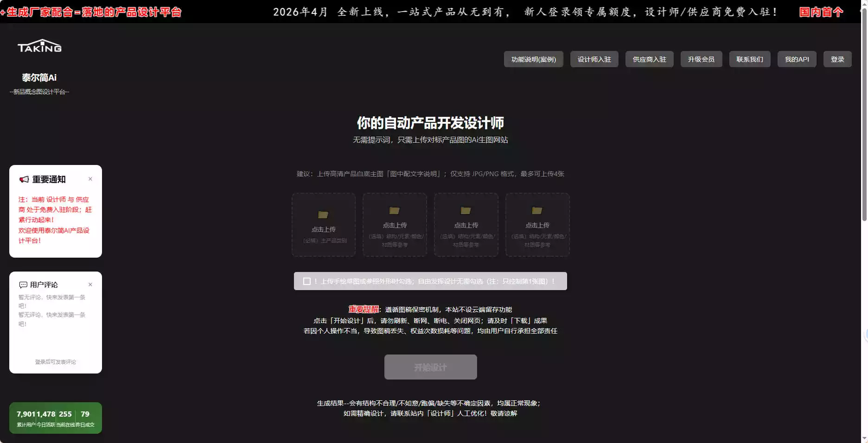Open 联系我们 page

(x=749, y=59)
